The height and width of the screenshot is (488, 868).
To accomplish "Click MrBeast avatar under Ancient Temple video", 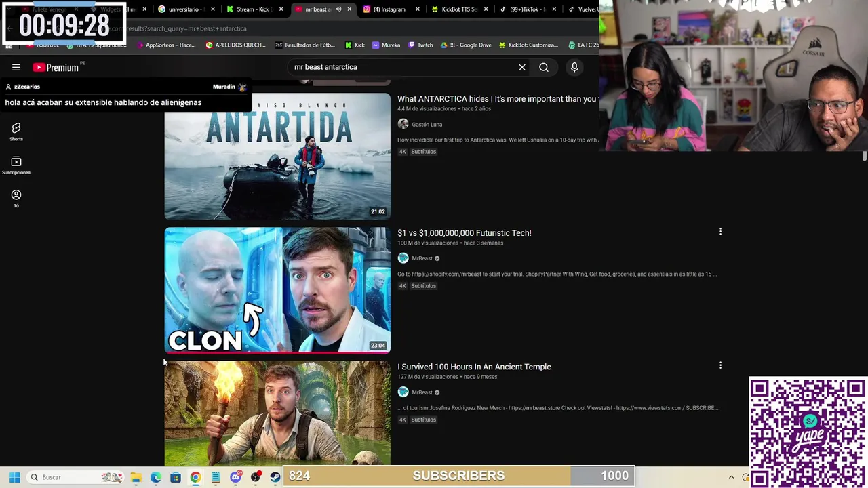I will pyautogui.click(x=403, y=392).
